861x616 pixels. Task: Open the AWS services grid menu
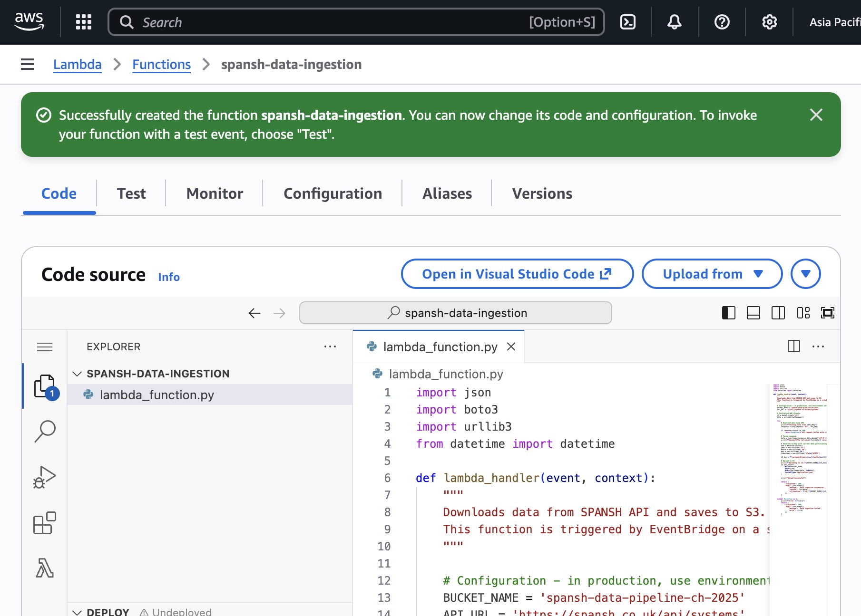click(x=84, y=22)
